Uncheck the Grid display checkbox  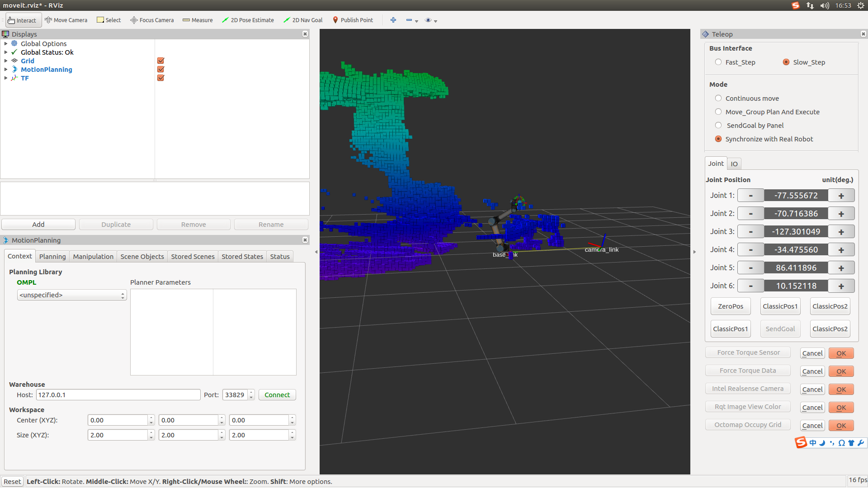160,61
